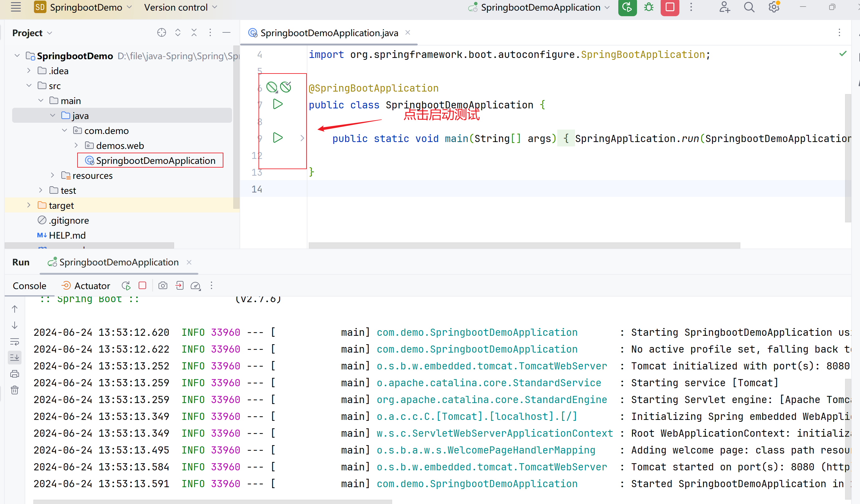This screenshot has width=860, height=504.
Task: Click run gutter icon next to main method
Action: point(278,137)
